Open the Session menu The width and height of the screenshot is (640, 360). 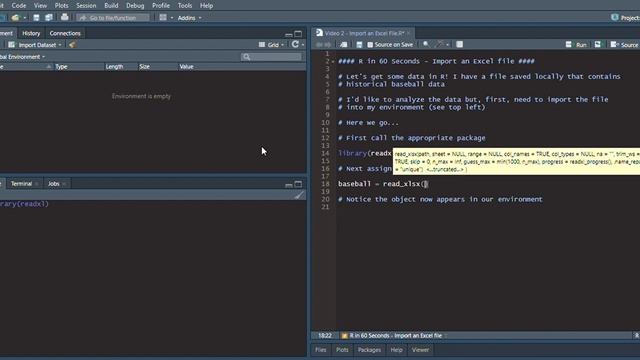point(86,6)
